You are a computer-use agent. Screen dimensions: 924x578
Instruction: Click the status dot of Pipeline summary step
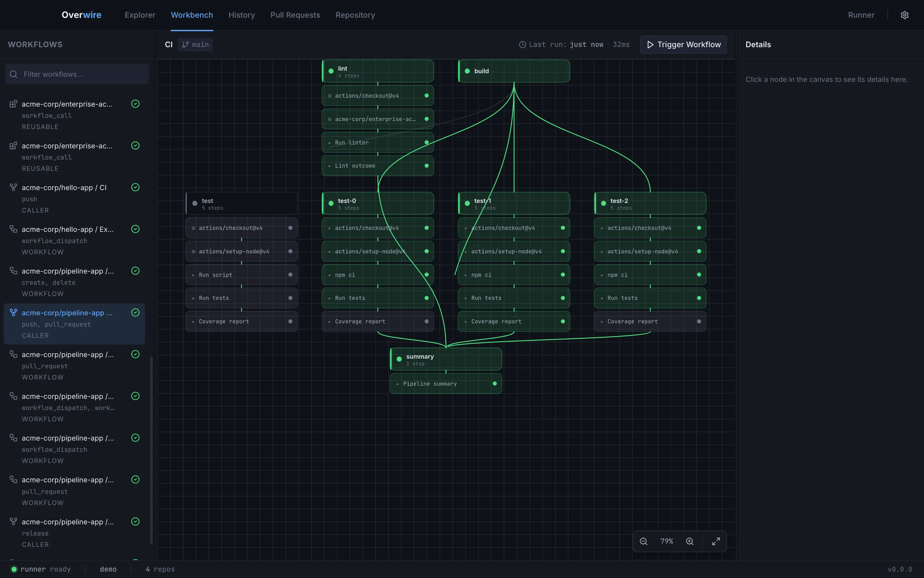[x=495, y=383]
